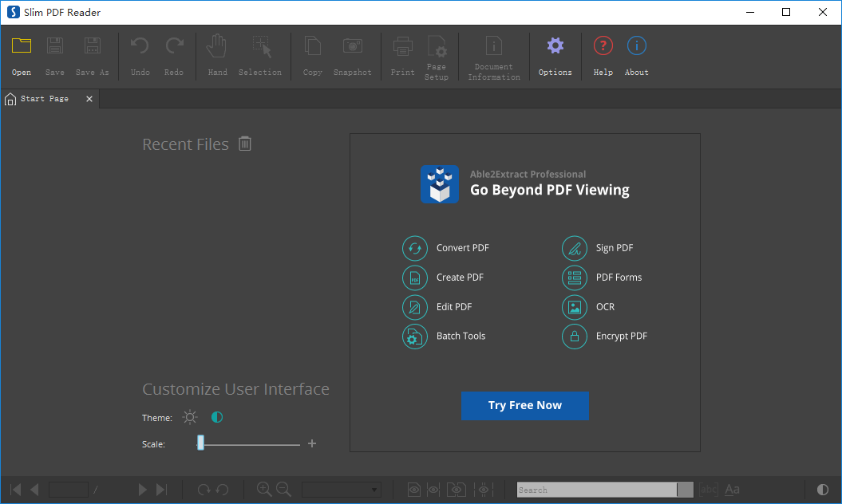Click the Customize User Interface heading
The image size is (842, 504).
coord(235,389)
